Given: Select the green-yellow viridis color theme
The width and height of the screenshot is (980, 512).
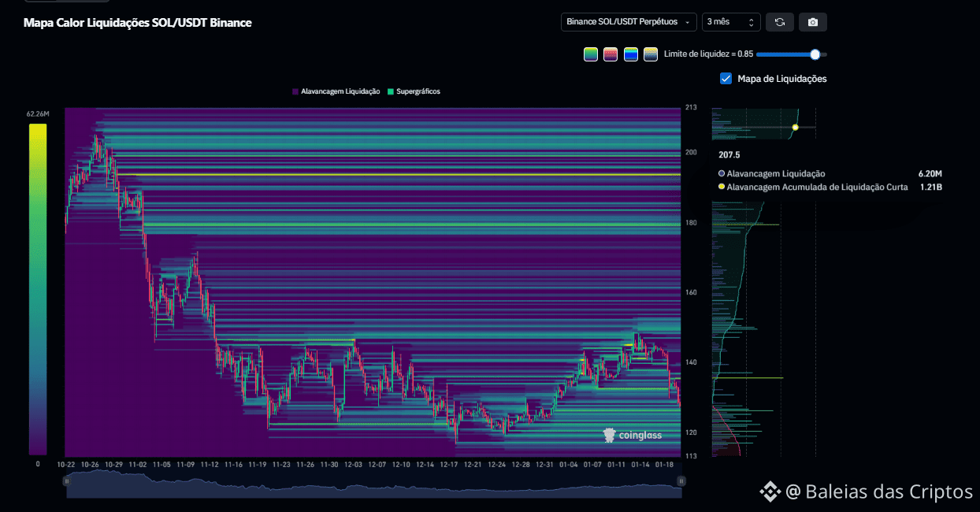Looking at the screenshot, I should tap(590, 54).
